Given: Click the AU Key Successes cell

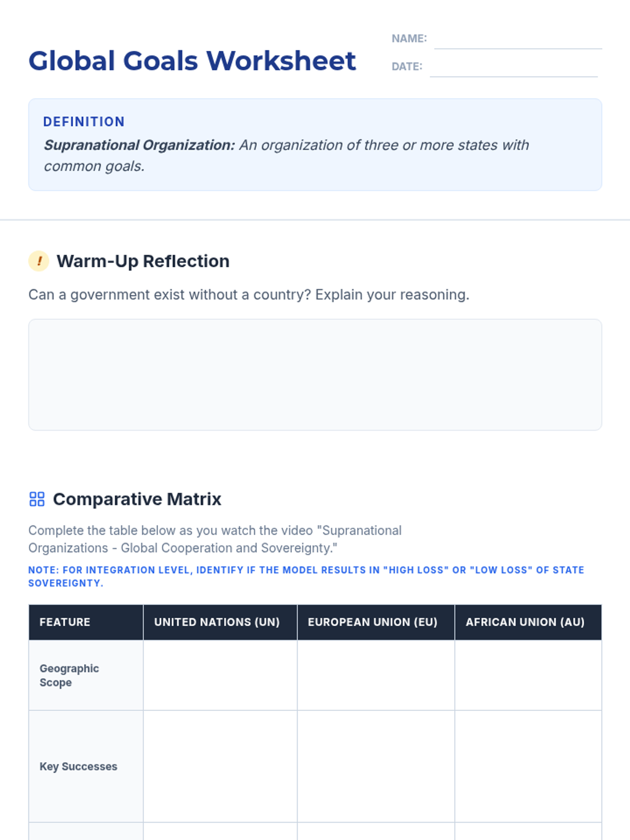Looking at the screenshot, I should (x=528, y=766).
